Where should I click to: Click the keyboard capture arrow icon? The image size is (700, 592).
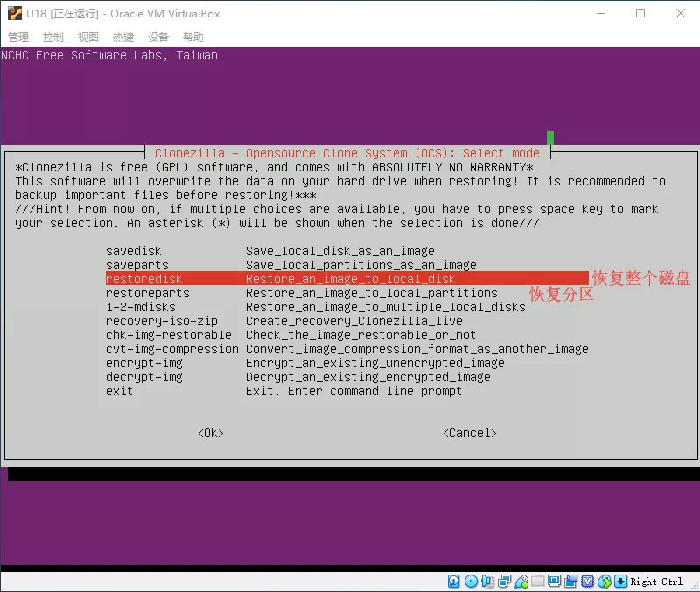tap(621, 581)
